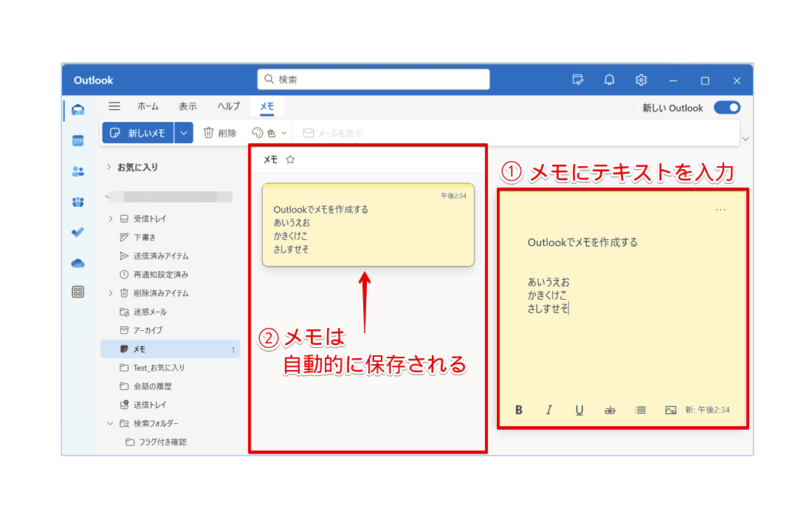812x517 pixels.
Task: Click the favorite star next to メモ
Action: pyautogui.click(x=290, y=160)
